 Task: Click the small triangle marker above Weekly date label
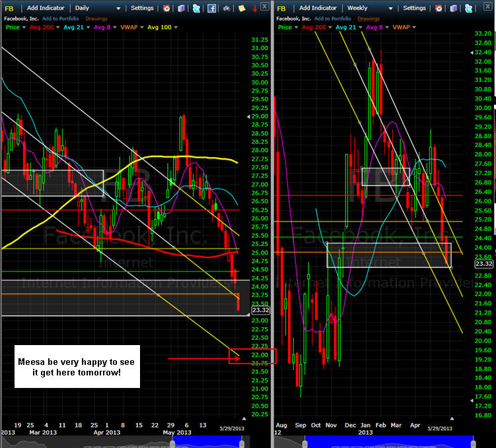[x=452, y=418]
